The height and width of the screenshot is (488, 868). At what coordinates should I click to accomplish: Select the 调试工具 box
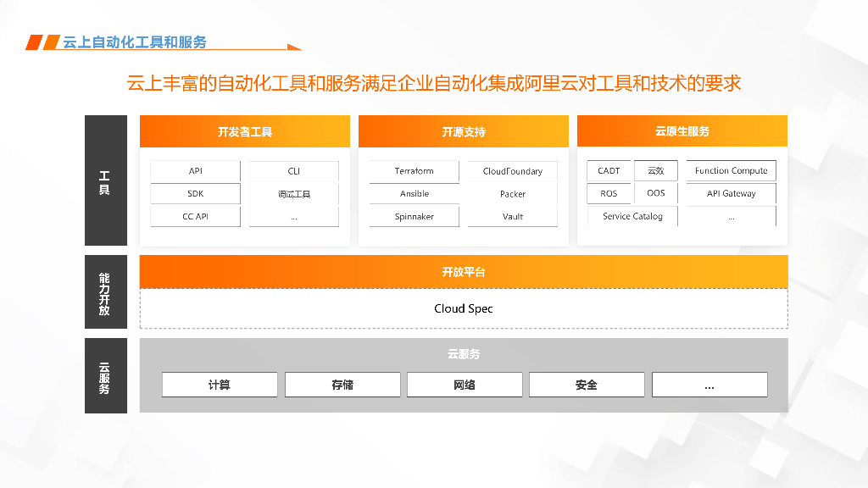[x=294, y=194]
